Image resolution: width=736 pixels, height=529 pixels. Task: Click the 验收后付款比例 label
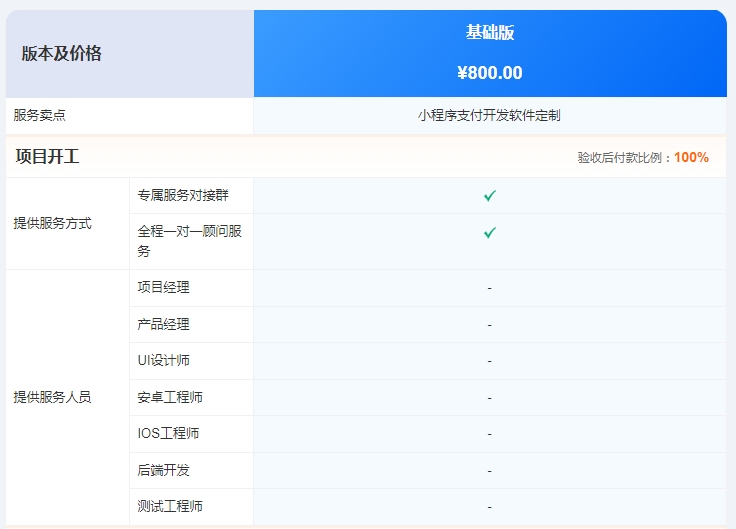point(620,157)
